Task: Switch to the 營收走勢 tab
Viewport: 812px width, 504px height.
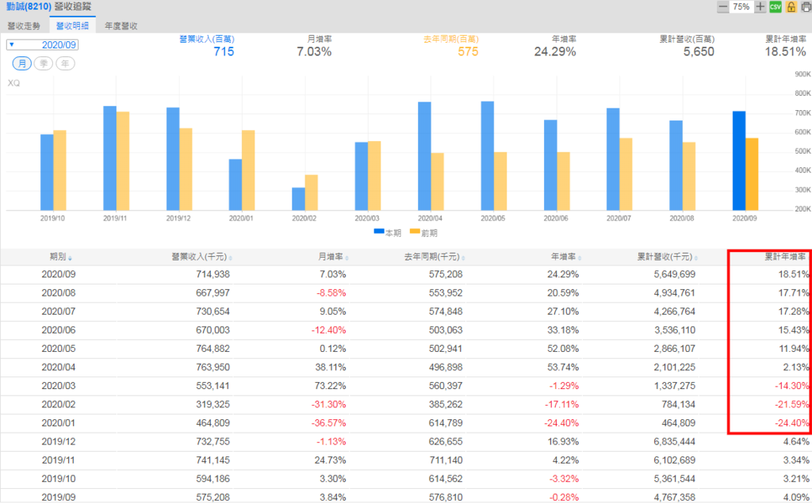Action: click(x=24, y=26)
